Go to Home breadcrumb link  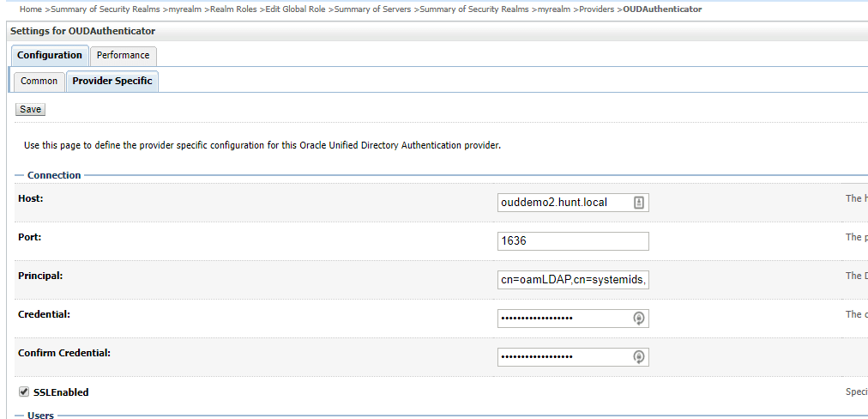tap(30, 9)
